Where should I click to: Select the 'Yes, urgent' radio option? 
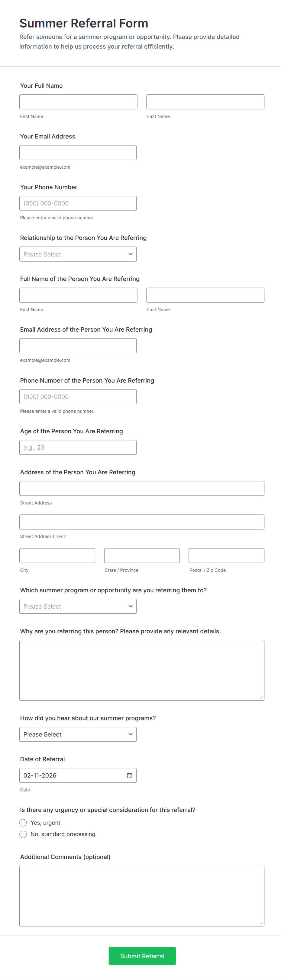click(x=23, y=822)
